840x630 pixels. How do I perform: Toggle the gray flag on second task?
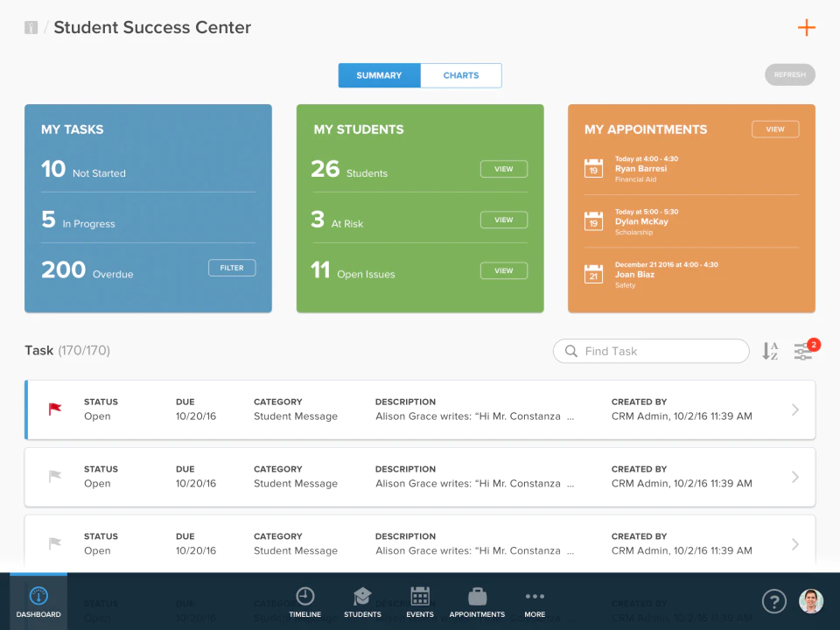point(55,476)
